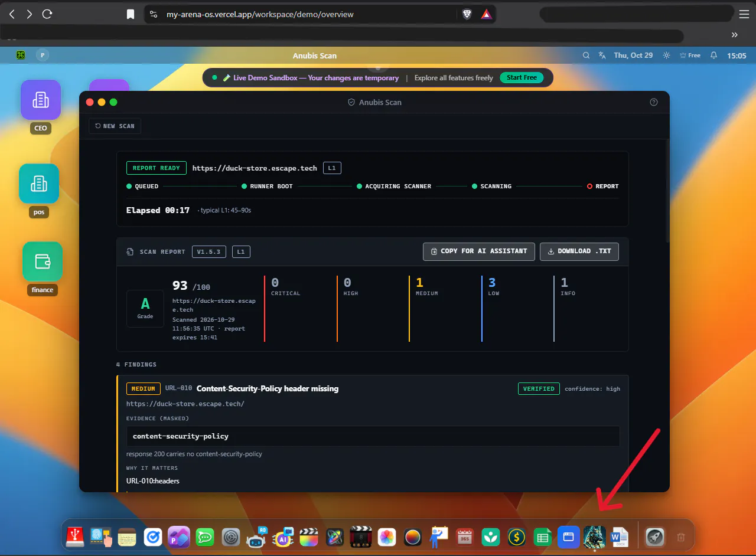This screenshot has height=556, width=756.
Task: Click the New Scan button
Action: pos(115,126)
